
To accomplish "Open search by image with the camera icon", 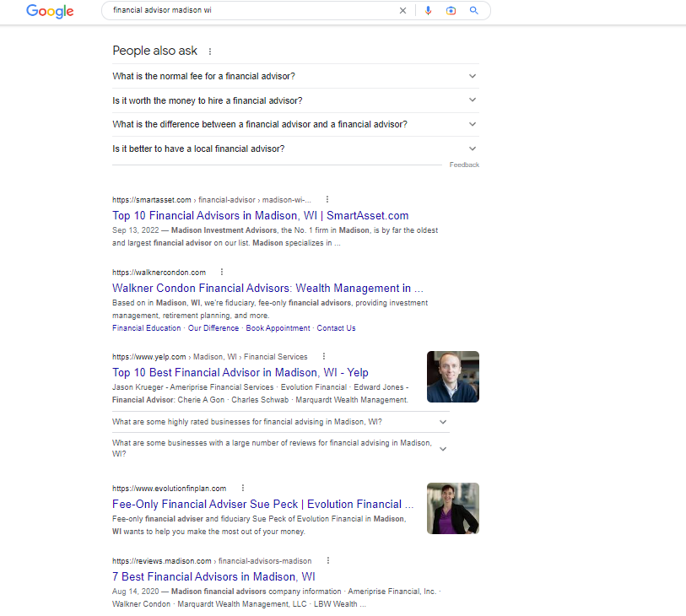I will (x=451, y=11).
